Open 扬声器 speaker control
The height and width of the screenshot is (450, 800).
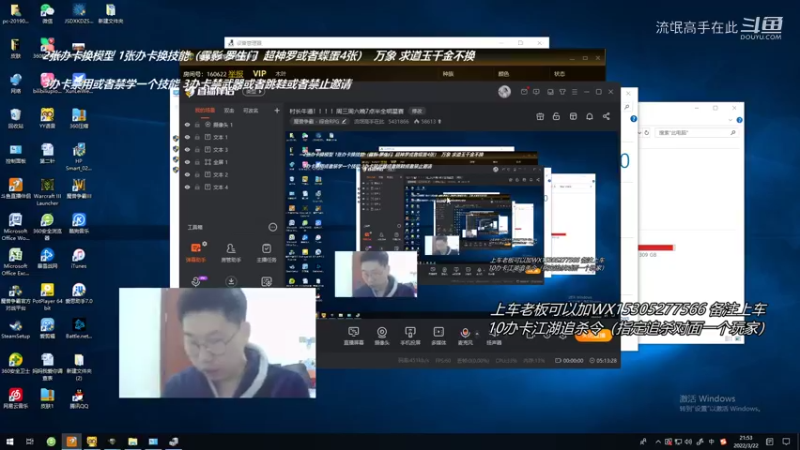pos(493,336)
